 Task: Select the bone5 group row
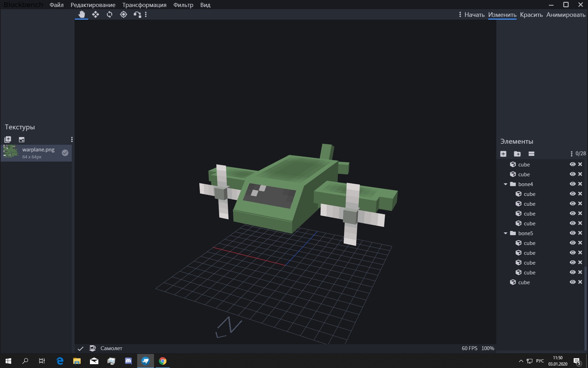541,233
